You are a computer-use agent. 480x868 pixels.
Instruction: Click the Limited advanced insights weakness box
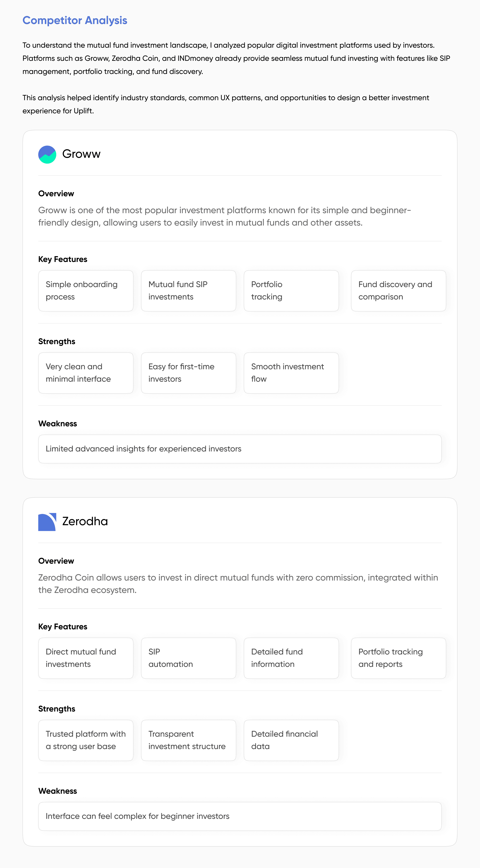point(240,449)
